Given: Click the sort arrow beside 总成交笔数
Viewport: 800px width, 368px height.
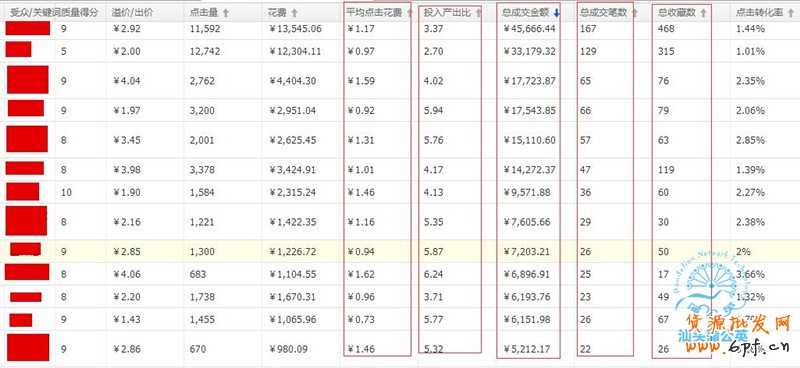Looking at the screenshot, I should click(x=634, y=14).
